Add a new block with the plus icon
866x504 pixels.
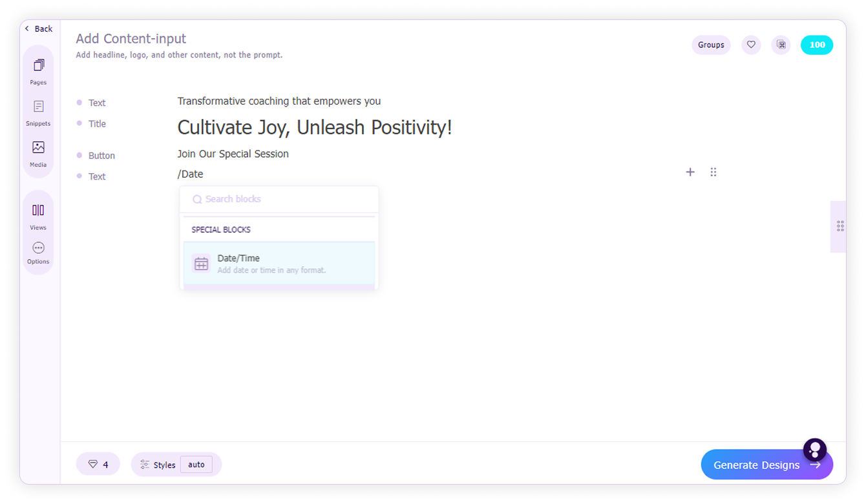[x=690, y=172]
